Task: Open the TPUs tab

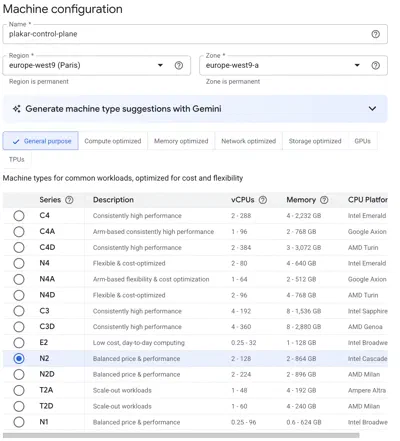Action: (17, 159)
